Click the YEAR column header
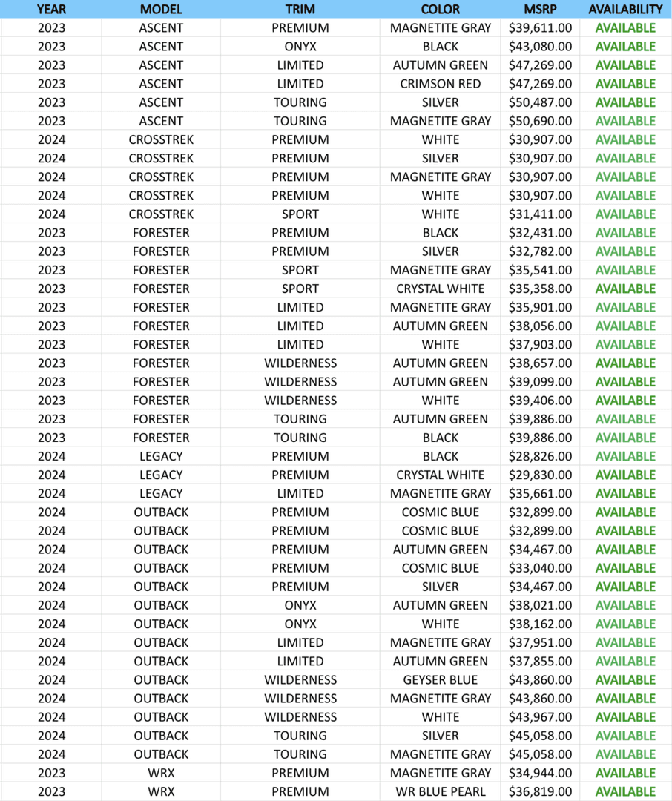This screenshot has width=672, height=801. click(x=51, y=10)
